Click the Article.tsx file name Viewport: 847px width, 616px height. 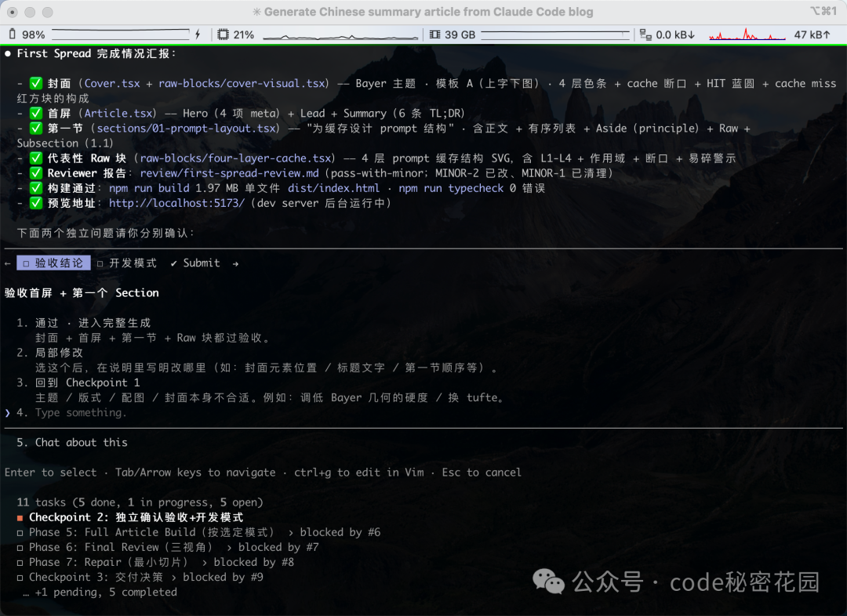[118, 114]
